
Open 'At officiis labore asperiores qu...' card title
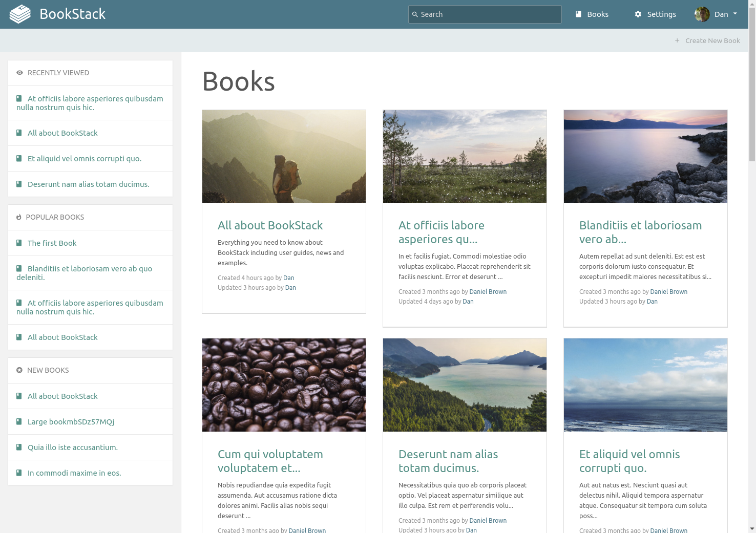441,232
